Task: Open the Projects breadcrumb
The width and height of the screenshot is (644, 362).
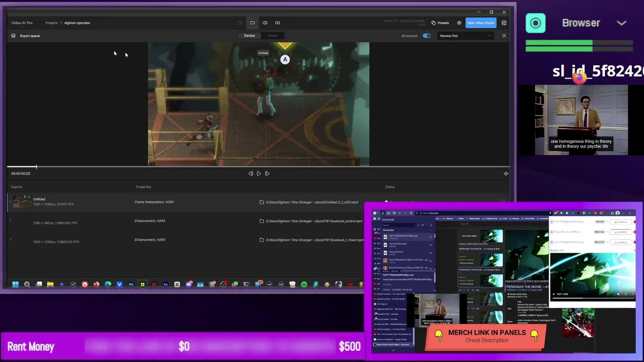Action: pyautogui.click(x=51, y=23)
